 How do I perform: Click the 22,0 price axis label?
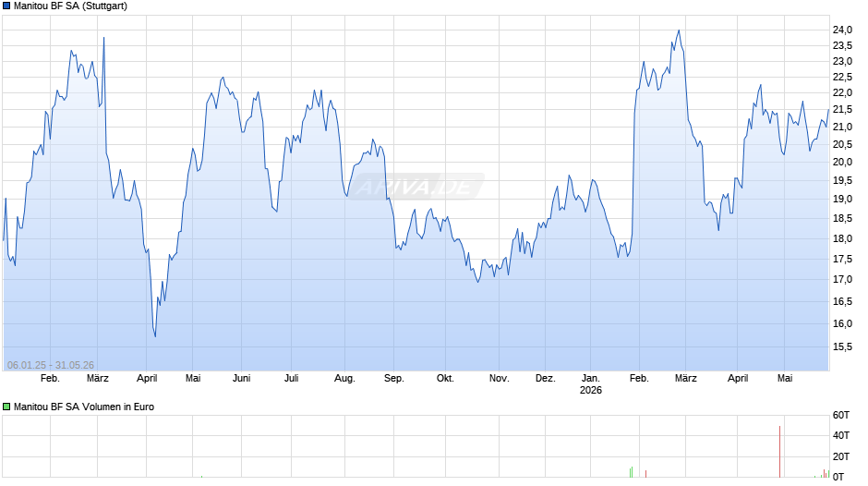[x=842, y=92]
